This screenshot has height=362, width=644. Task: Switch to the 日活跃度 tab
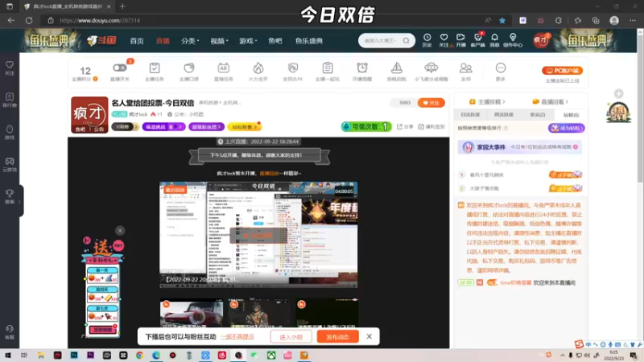point(470,115)
